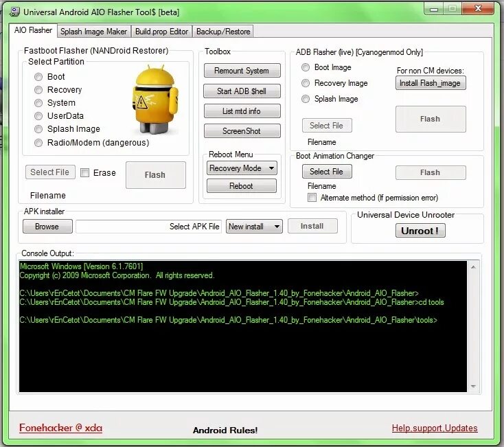Open the New install dropdown

click(x=254, y=227)
